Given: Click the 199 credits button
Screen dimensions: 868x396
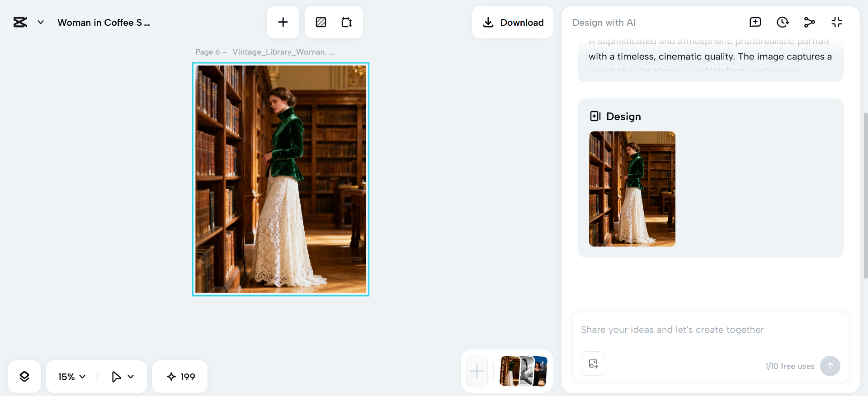Looking at the screenshot, I should point(180,377).
